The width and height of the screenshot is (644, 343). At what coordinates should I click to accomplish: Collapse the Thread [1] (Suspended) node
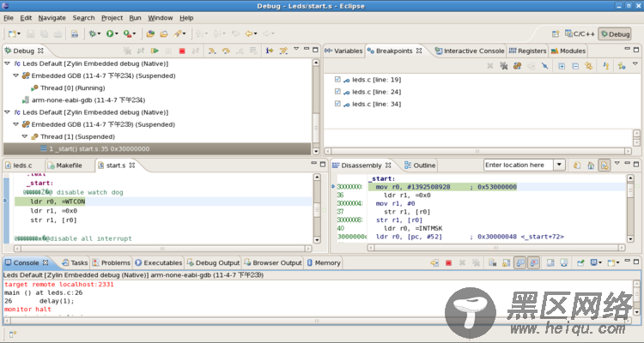(x=25, y=136)
